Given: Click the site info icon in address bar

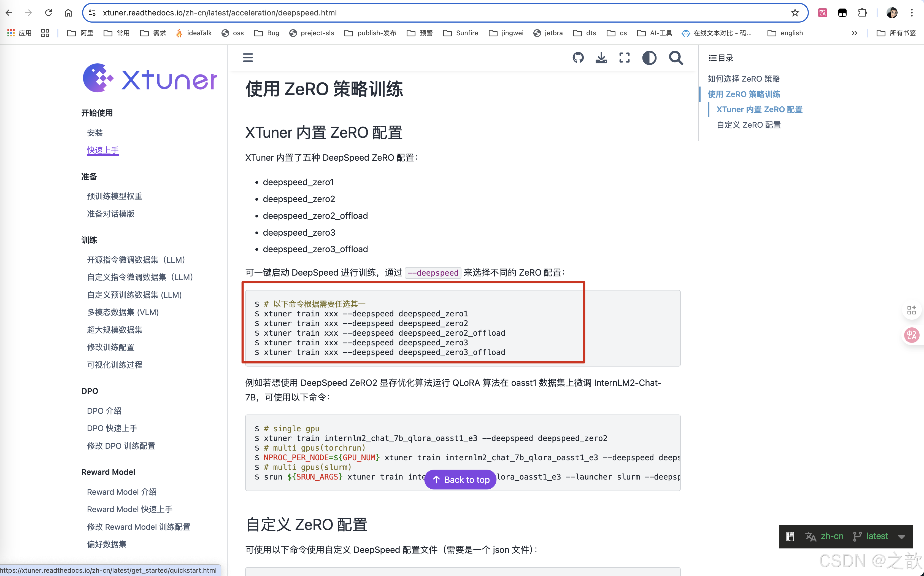Looking at the screenshot, I should (92, 13).
